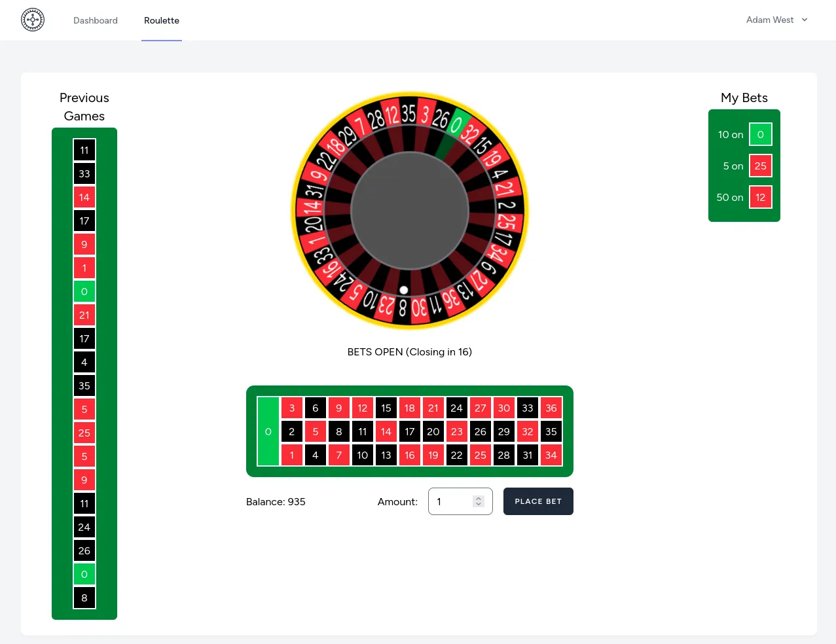Select the Roulette tab

click(161, 20)
